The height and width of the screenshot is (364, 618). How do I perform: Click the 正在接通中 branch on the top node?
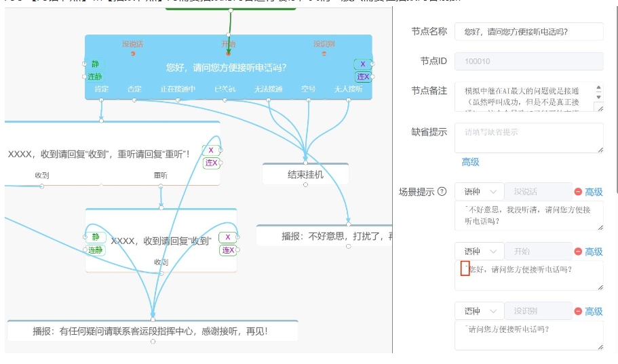pyautogui.click(x=178, y=89)
